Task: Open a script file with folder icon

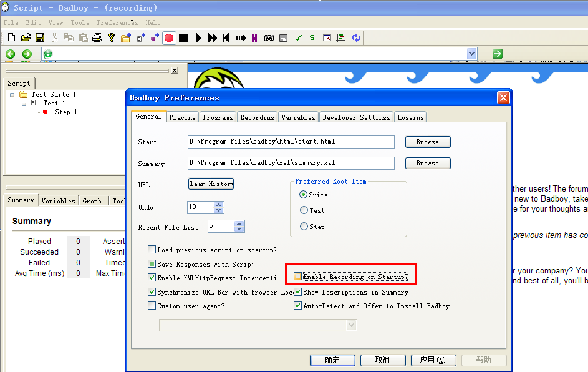Action: tap(26, 37)
